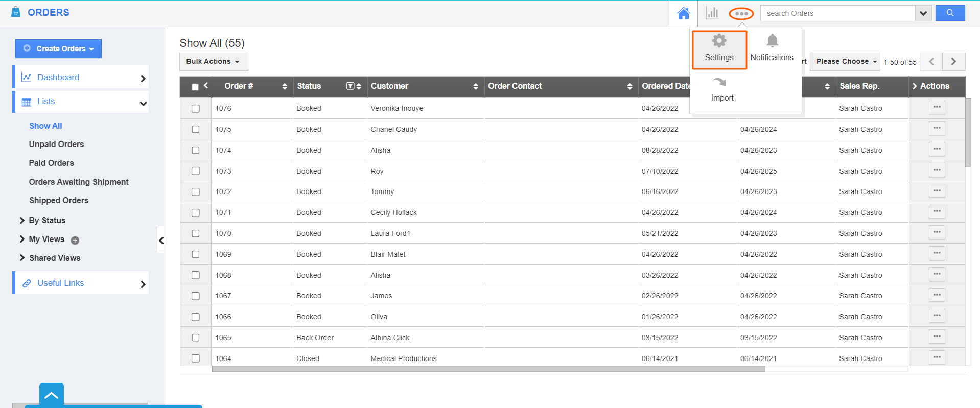Click the Create Orders button
Viewport: 980px width, 408px height.
click(59, 49)
